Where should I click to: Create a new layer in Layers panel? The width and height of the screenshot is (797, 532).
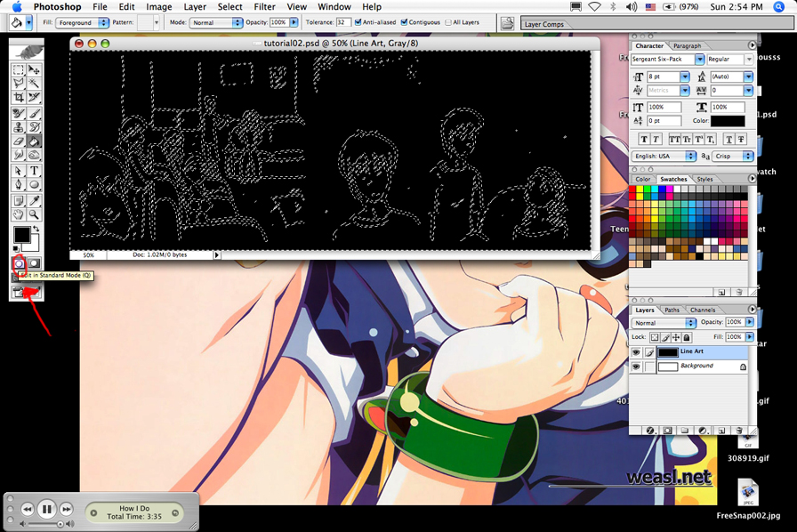721,431
